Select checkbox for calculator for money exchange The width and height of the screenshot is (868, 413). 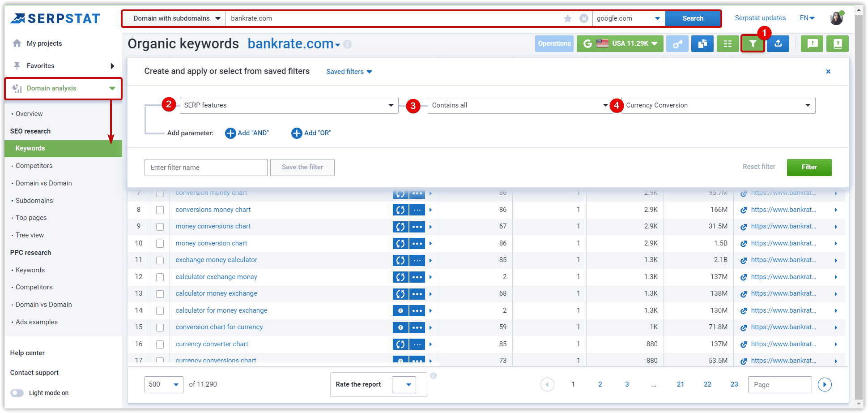coord(160,310)
